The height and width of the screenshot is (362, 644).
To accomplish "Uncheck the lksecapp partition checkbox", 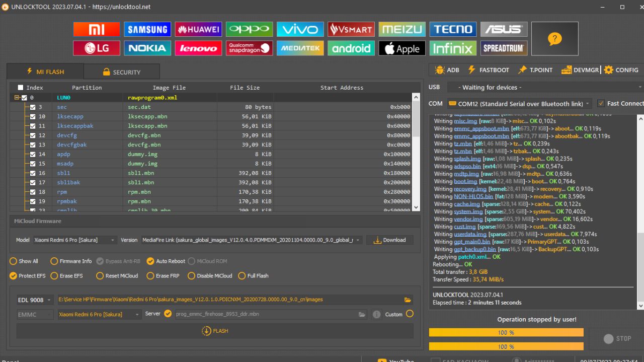I will [x=33, y=117].
